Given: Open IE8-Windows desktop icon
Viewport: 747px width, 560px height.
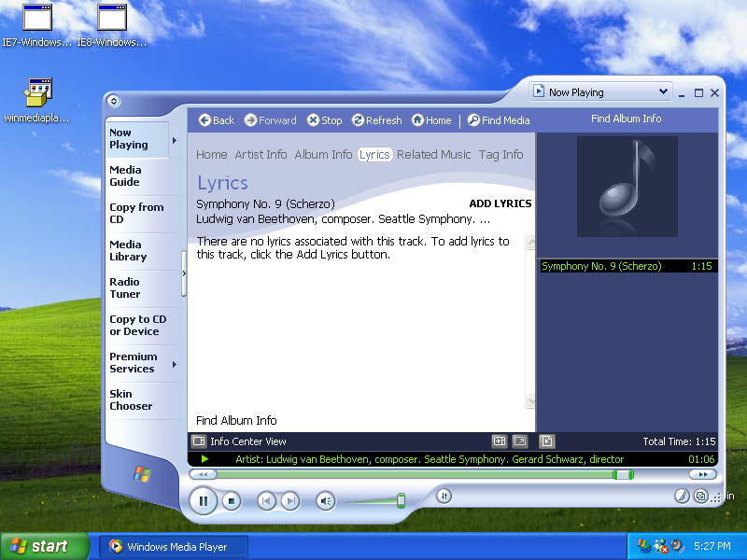Looking at the screenshot, I should [112, 25].
